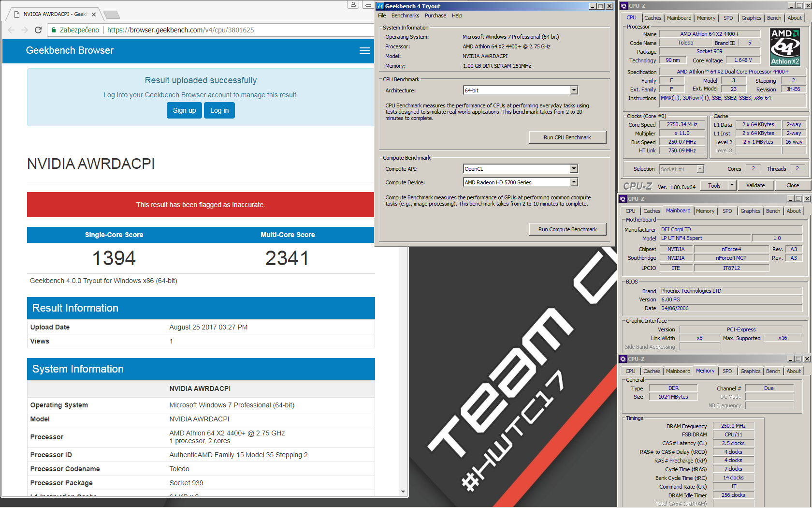The width and height of the screenshot is (812, 508).
Task: Switch to Mainboard tab in top CPU-Z window
Action: tap(679, 18)
